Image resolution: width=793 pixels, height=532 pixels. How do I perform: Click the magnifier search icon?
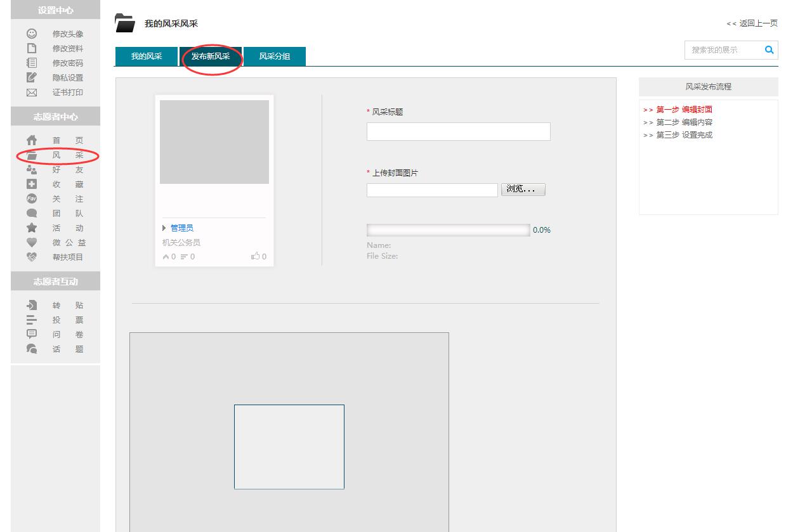pyautogui.click(x=769, y=50)
